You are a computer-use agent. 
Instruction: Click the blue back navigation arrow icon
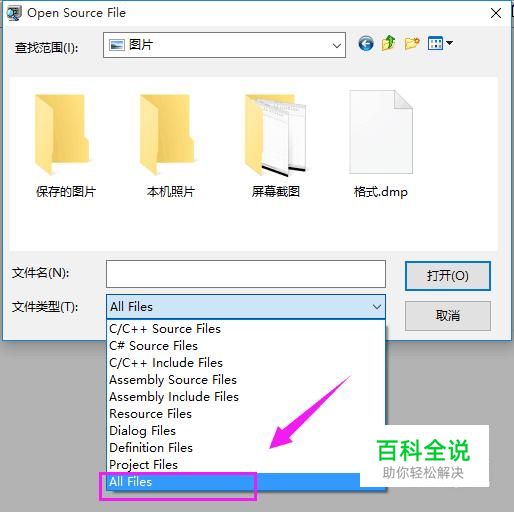click(x=366, y=44)
